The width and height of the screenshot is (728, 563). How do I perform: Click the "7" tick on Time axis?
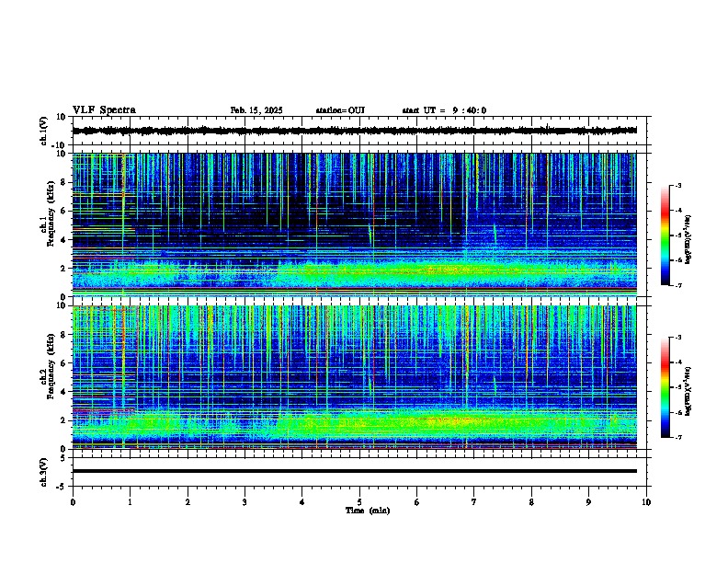point(474,502)
